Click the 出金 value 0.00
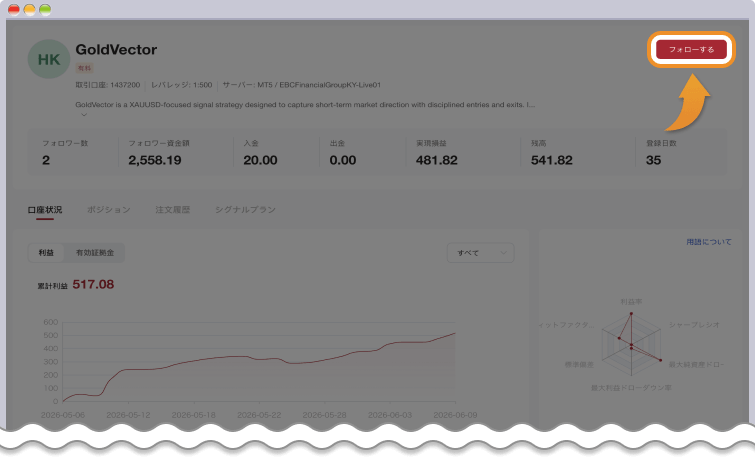 (x=343, y=160)
